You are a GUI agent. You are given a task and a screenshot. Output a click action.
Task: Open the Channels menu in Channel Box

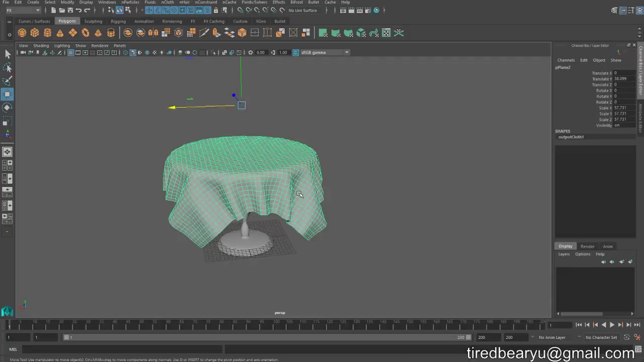coord(566,60)
